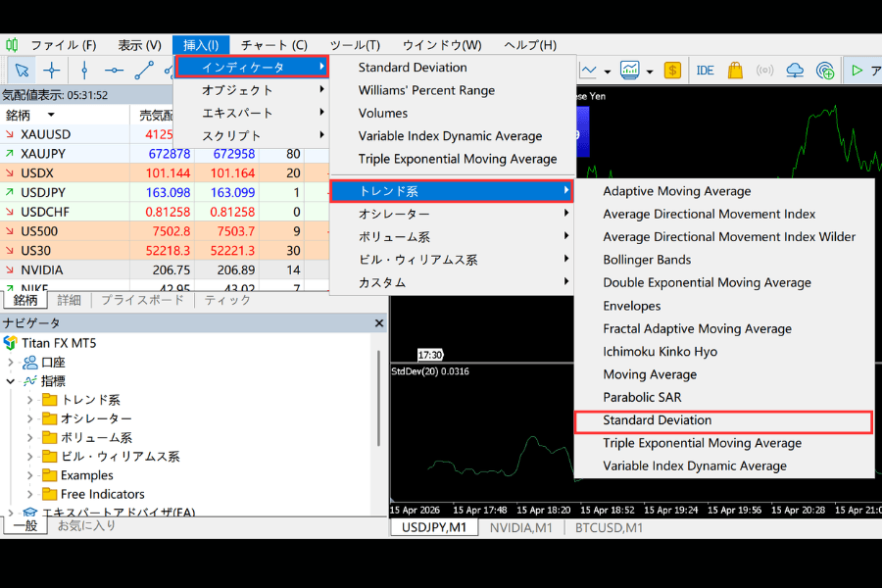Image resolution: width=882 pixels, height=588 pixels.
Task: Expand the ボリューム系 folder in Navigator
Action: point(29,438)
